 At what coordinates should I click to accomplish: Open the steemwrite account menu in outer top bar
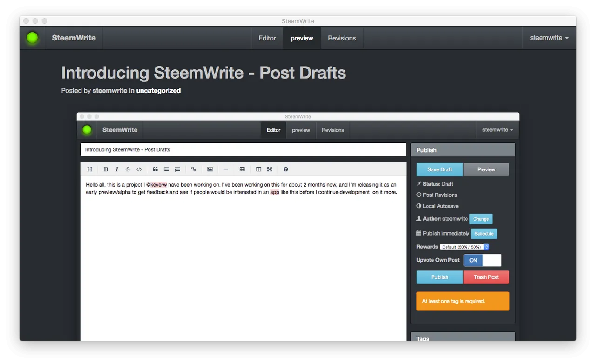(549, 38)
